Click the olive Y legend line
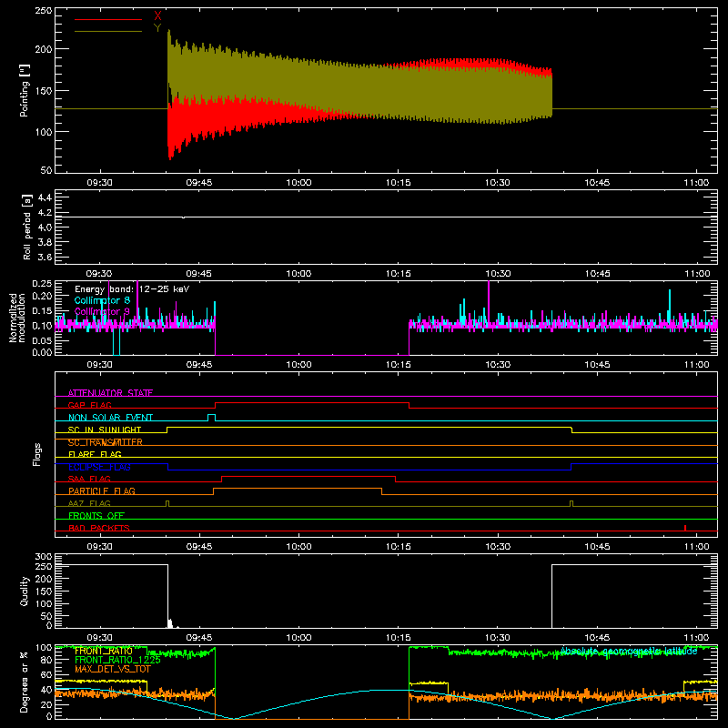Image resolution: width=728 pixels, height=728 pixels. click(108, 31)
